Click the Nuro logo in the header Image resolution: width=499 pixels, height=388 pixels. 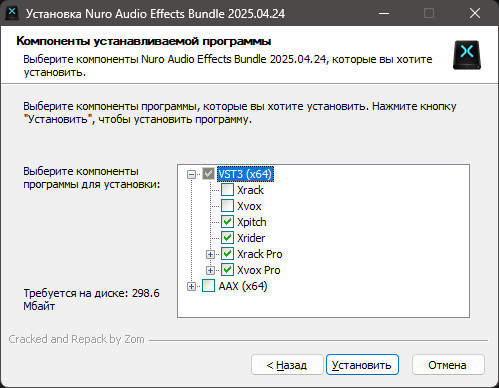(x=467, y=55)
